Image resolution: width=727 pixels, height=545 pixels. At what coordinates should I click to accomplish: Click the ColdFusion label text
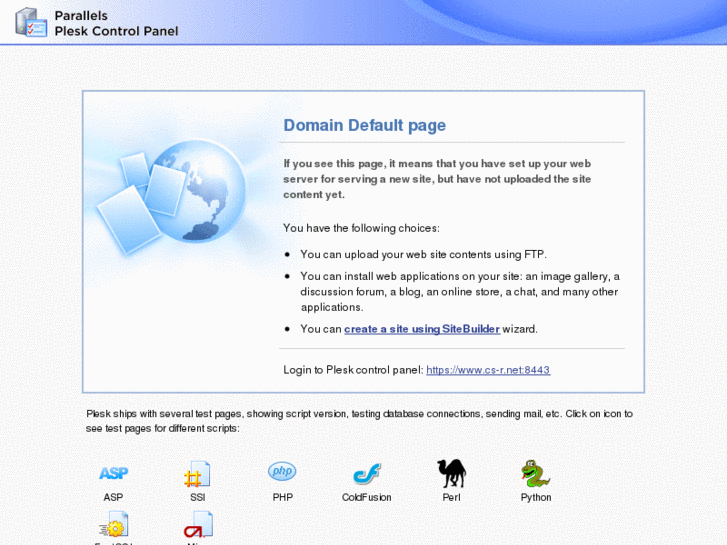(x=367, y=497)
